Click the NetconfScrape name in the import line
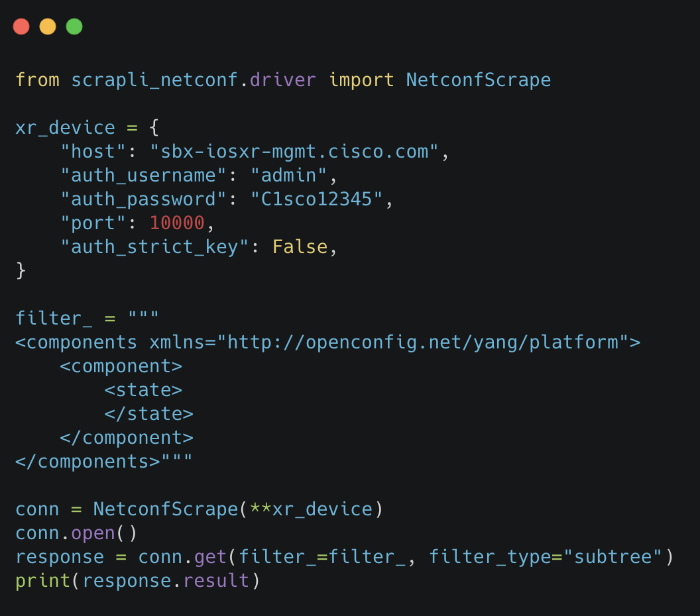 click(478, 80)
